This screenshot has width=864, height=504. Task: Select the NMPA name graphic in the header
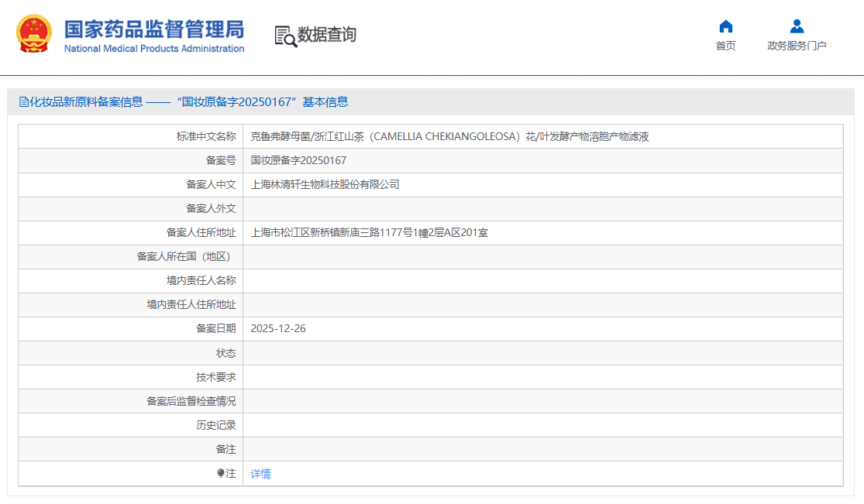(155, 34)
